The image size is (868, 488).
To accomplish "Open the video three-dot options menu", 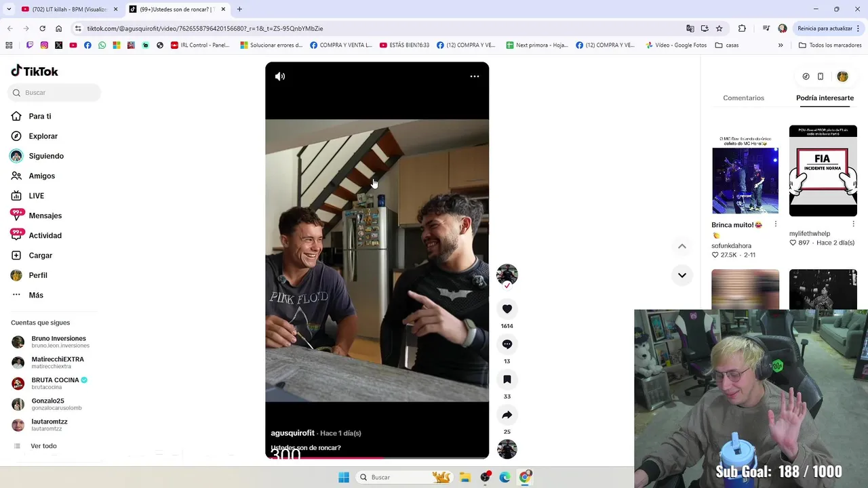I will click(475, 77).
